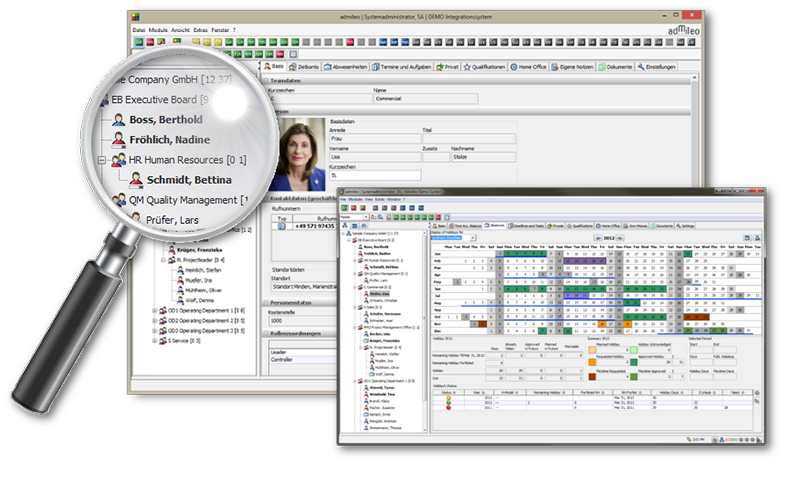Click the first green toolbar icon in front window
800x483 pixels.
click(345, 208)
